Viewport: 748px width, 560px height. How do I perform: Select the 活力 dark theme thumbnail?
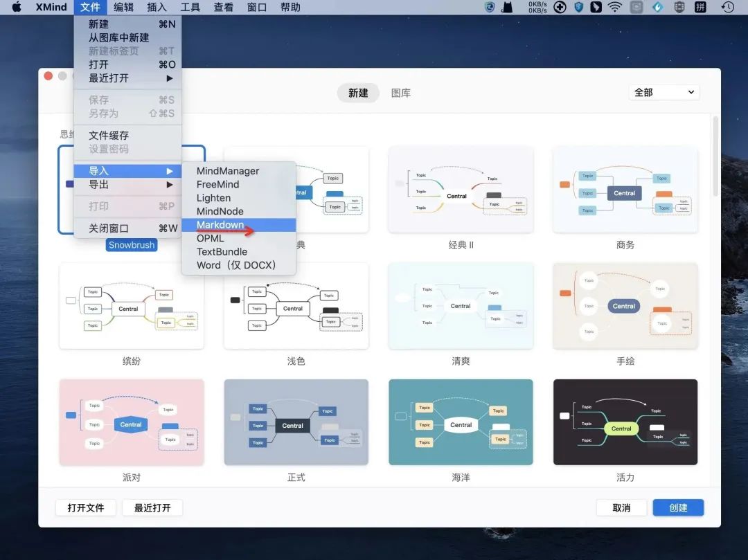click(x=625, y=422)
